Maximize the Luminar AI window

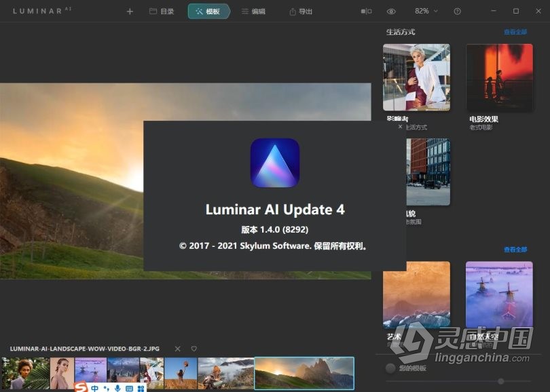pyautogui.click(x=516, y=12)
